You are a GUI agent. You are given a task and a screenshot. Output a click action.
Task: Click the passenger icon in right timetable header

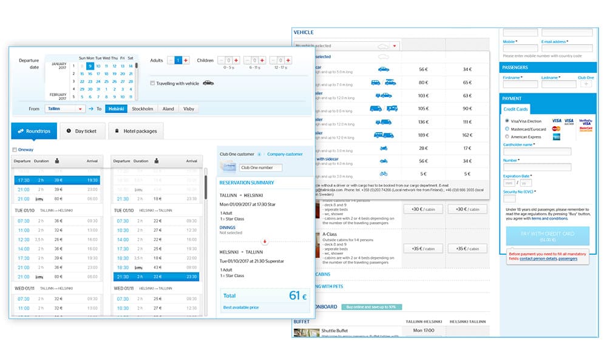pos(157,161)
